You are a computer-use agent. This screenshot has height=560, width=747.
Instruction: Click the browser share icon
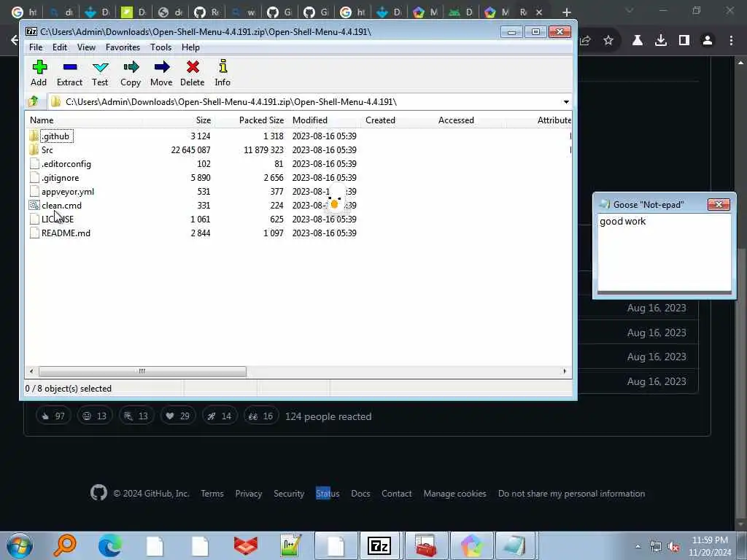586,41
